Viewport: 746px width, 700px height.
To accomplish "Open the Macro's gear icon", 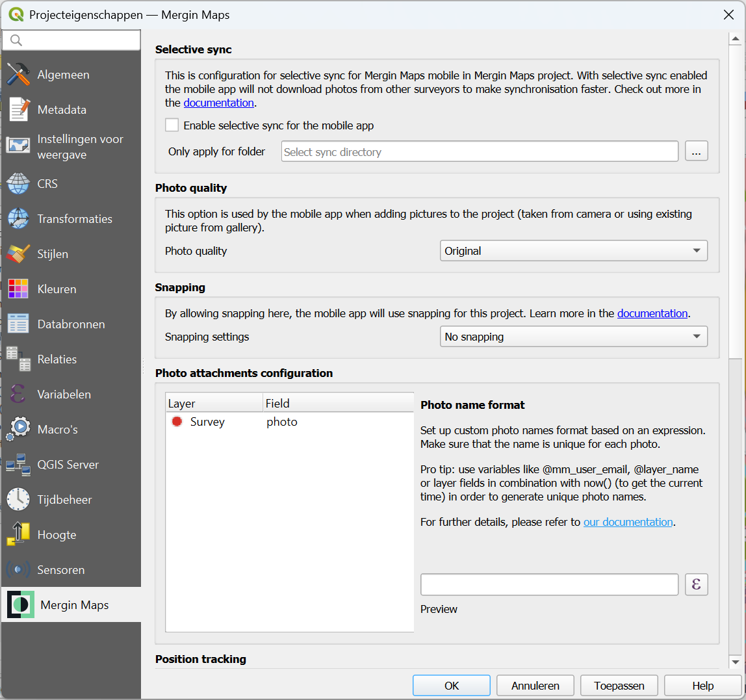I will point(18,430).
